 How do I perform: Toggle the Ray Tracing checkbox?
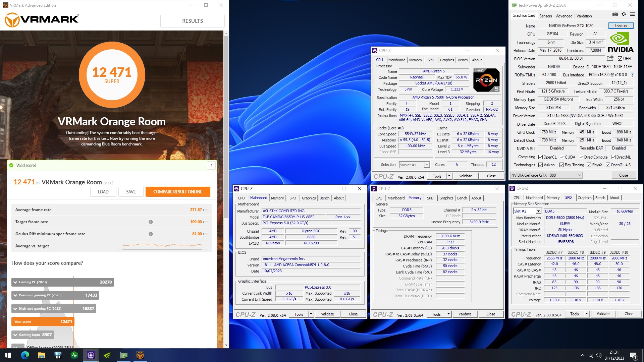[561, 165]
